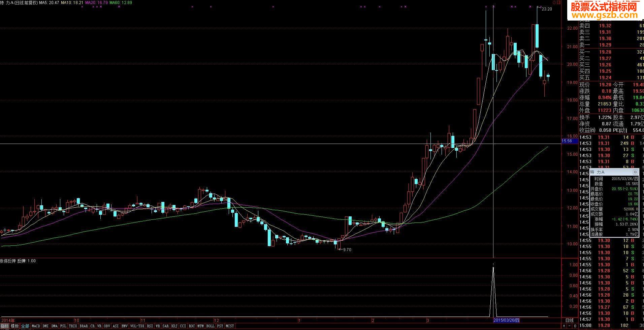Switch to the WR indicator
Image resolution: width=644 pixels, height=330 pixels.
coord(158,326)
